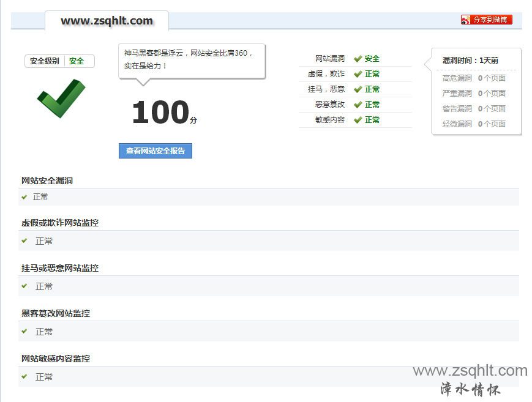Click checkmark icon beside 虚假,欺诈 status
This screenshot has height=402, width=532.
[x=358, y=74]
